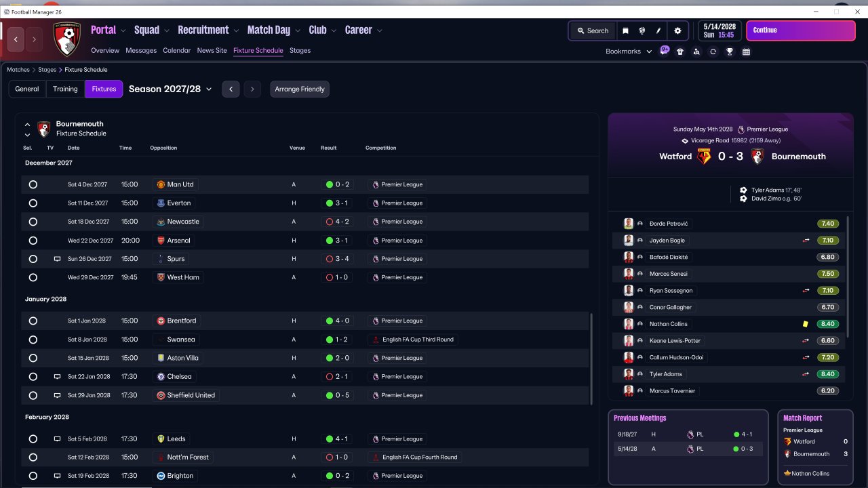Select the Sheffield United fixture radio button
Viewport: 868px width, 488px height.
pyautogui.click(x=33, y=395)
